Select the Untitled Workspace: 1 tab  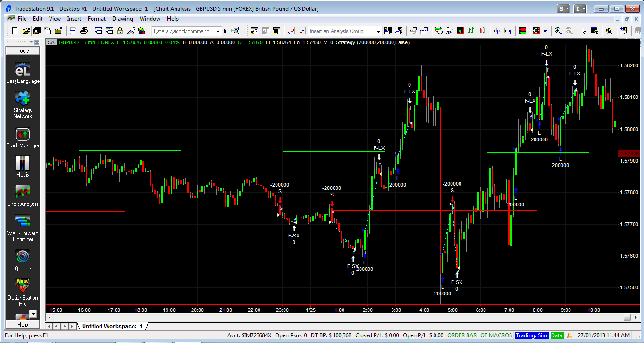112,326
